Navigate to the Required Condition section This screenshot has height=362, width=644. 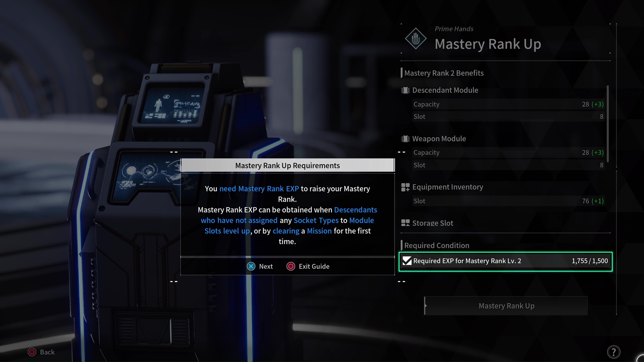437,245
